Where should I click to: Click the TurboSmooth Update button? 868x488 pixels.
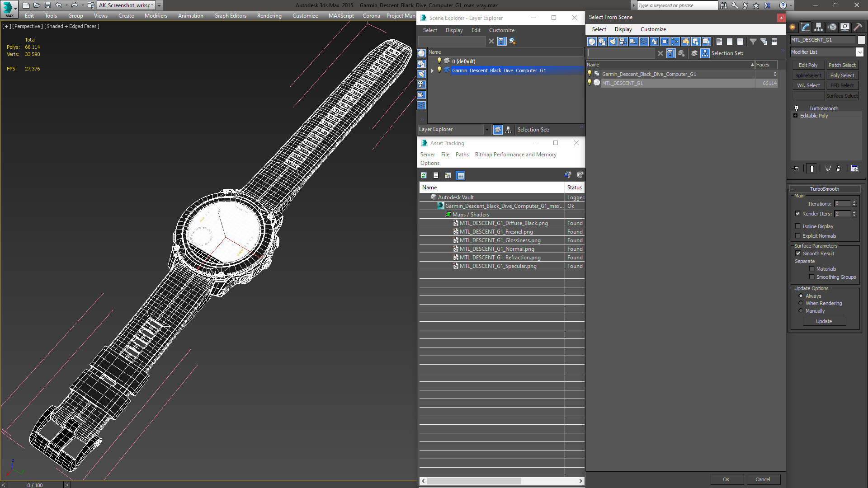(824, 321)
